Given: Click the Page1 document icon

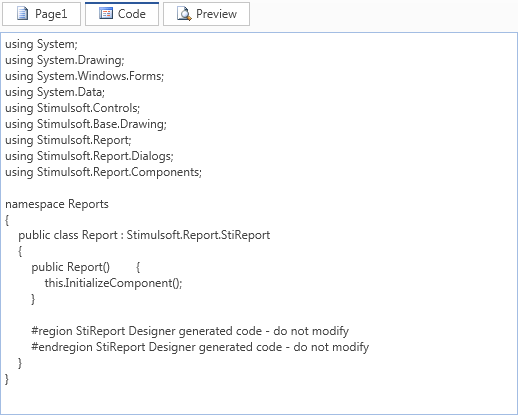Looking at the screenshot, I should tap(22, 14).
